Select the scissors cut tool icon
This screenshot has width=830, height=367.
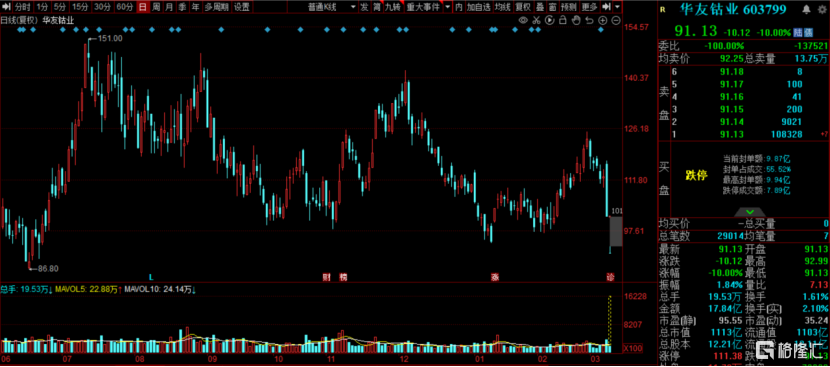tap(536, 21)
